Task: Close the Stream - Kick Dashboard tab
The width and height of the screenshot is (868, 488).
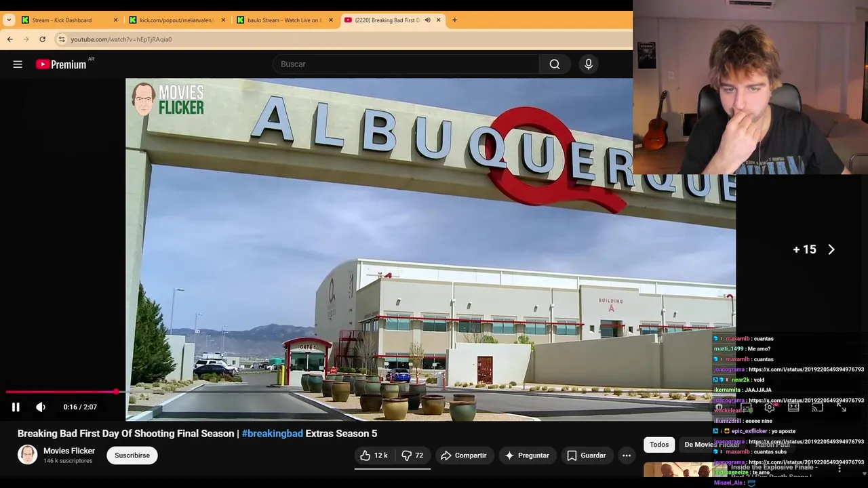Action: 115,20
